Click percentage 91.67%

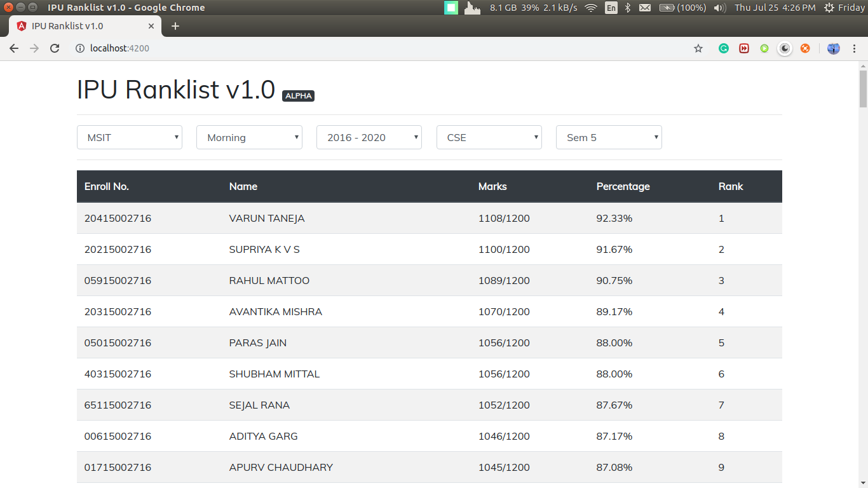(x=614, y=249)
